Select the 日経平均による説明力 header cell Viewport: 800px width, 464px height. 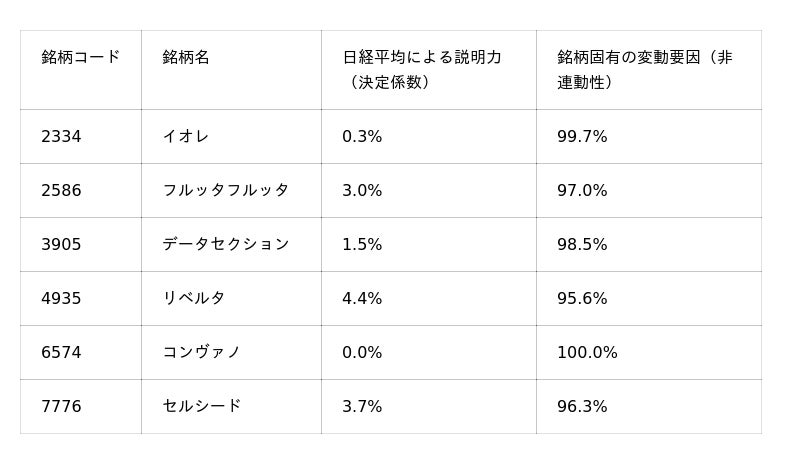click(x=422, y=70)
